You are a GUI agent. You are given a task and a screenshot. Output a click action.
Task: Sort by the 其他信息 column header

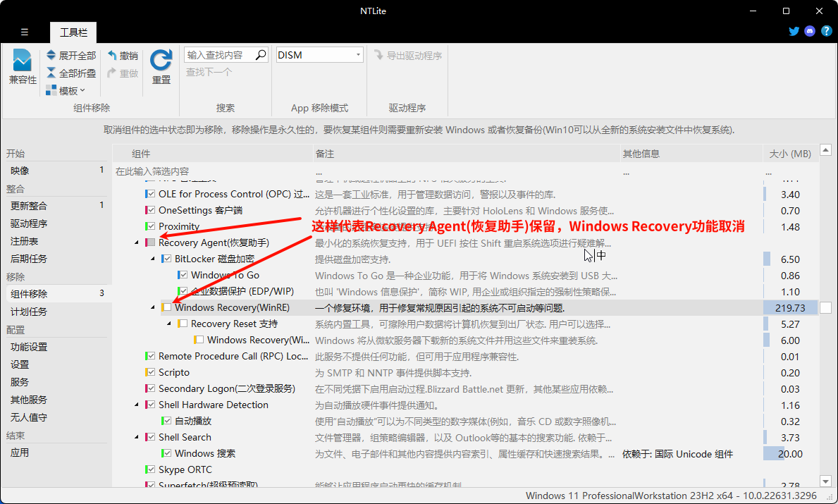click(691, 154)
